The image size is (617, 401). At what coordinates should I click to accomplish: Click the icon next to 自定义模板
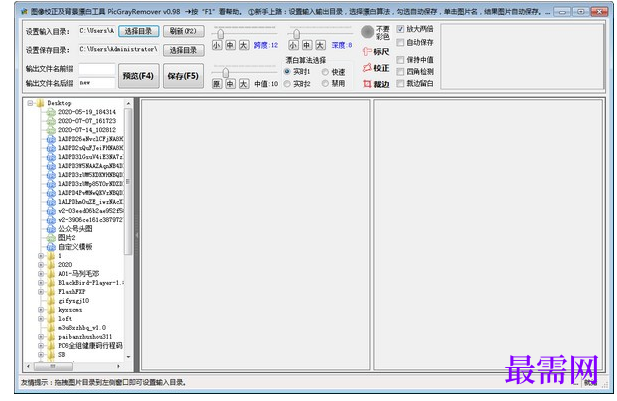coord(51,247)
